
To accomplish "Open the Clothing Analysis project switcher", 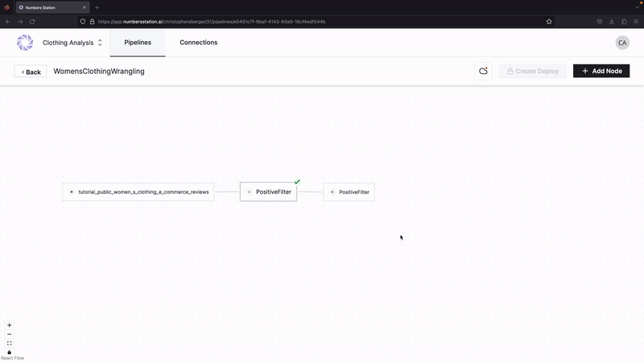I will 72,43.
